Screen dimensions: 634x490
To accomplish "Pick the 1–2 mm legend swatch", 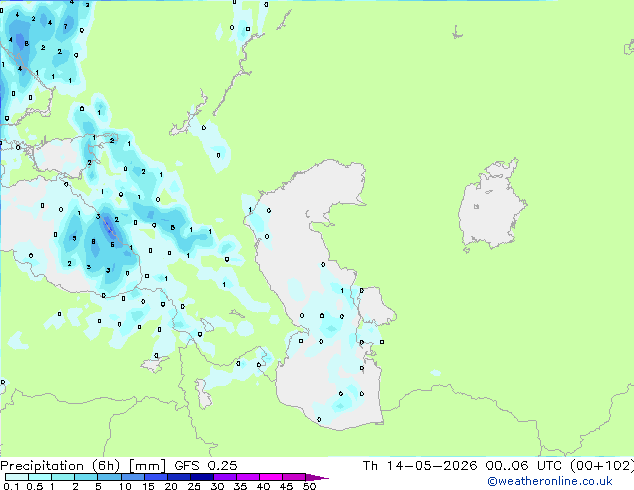I will click(63, 477).
